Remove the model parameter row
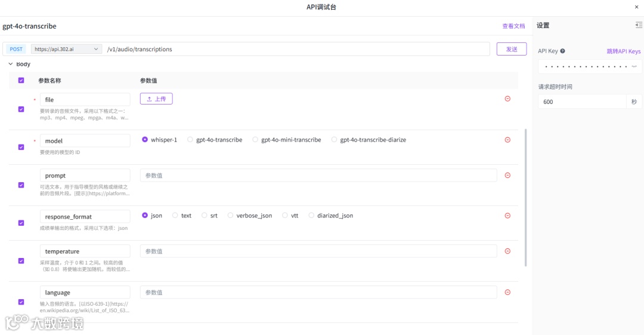Viewport: 644px width, 335px height. 507,140
